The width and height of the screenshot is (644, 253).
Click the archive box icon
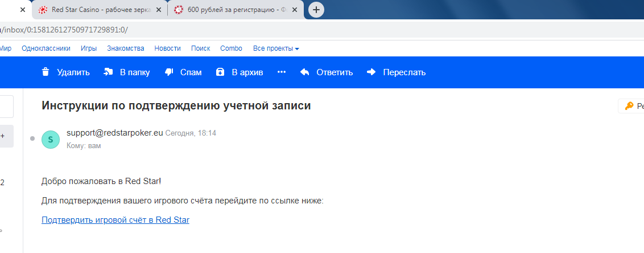click(220, 72)
